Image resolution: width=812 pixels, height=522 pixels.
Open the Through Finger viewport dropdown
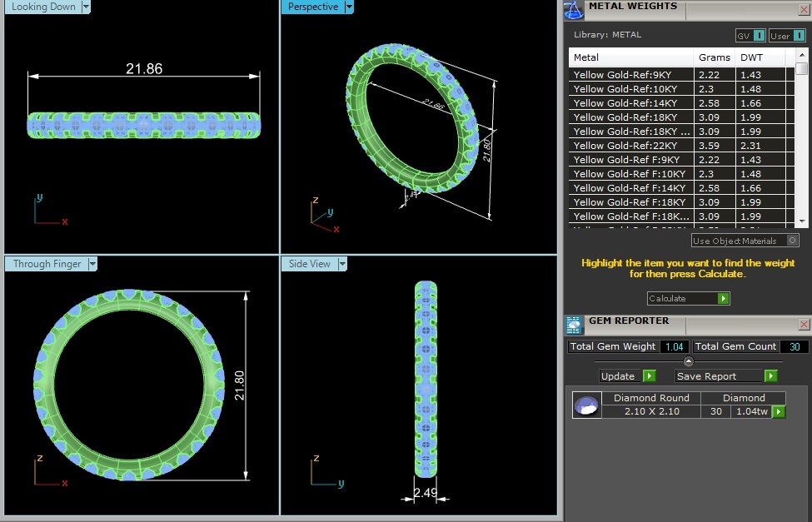coord(92,264)
